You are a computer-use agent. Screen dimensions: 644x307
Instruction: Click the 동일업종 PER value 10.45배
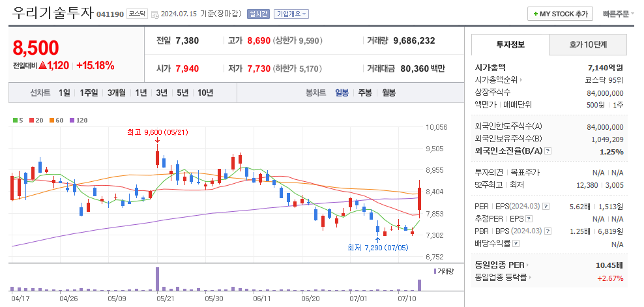(609, 265)
